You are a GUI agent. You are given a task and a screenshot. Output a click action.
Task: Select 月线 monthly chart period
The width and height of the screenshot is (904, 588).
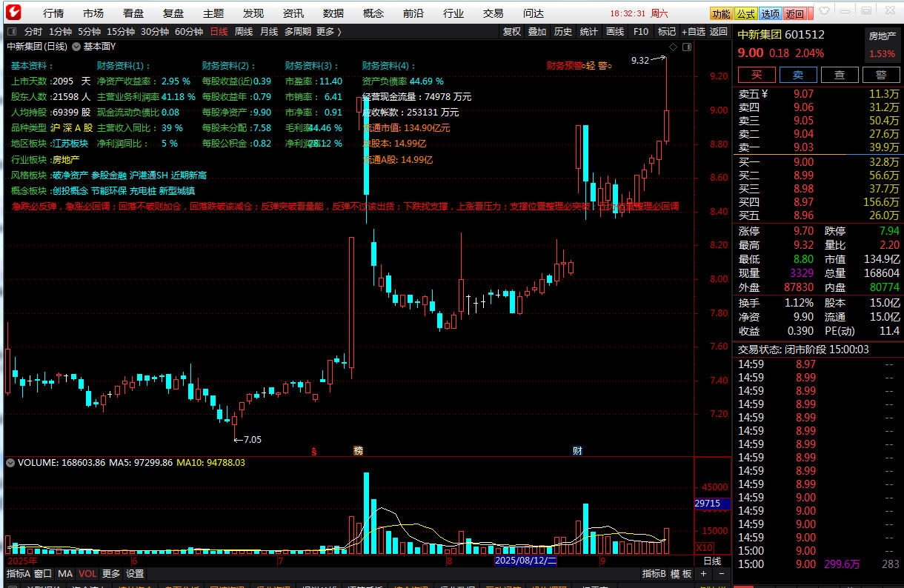click(x=269, y=32)
